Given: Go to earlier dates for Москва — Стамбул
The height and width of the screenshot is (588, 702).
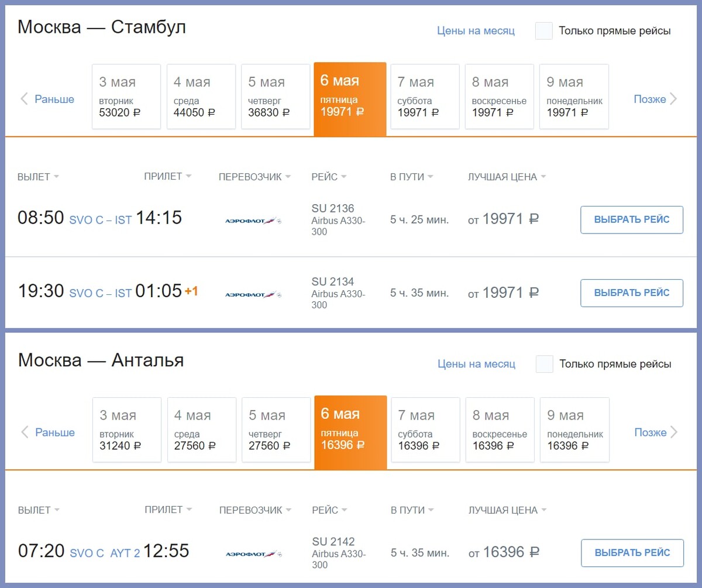Looking at the screenshot, I should 47,99.
